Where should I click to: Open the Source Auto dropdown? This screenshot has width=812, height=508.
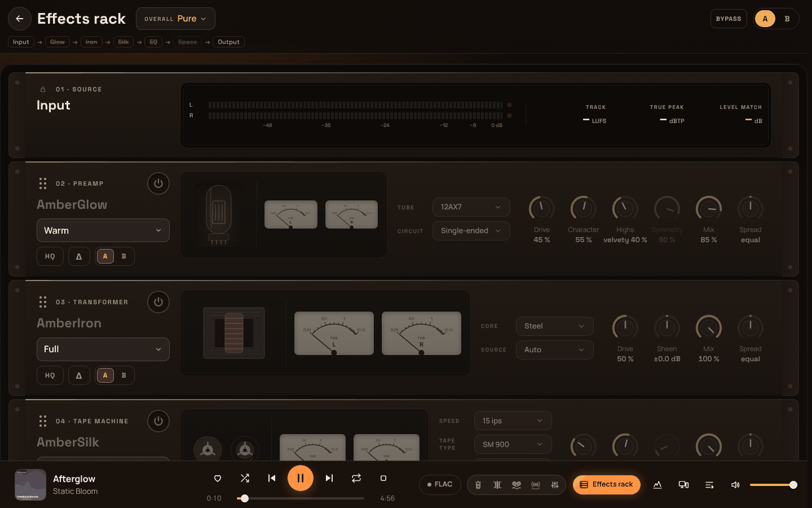555,350
